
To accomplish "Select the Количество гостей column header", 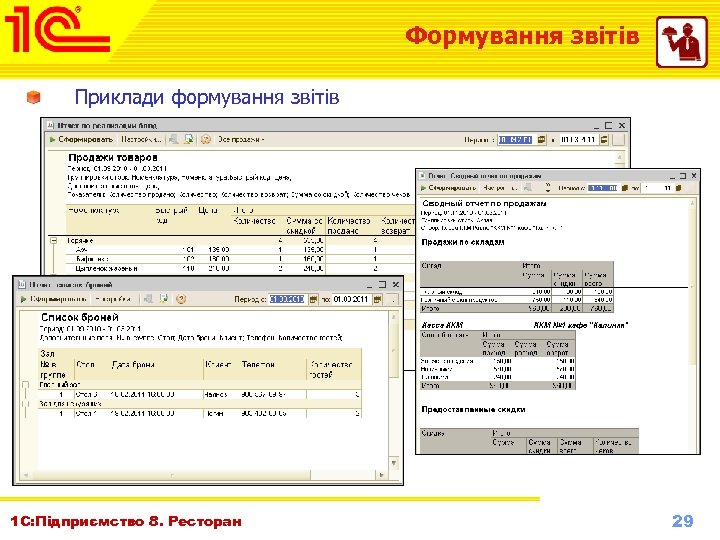I will tap(332, 370).
